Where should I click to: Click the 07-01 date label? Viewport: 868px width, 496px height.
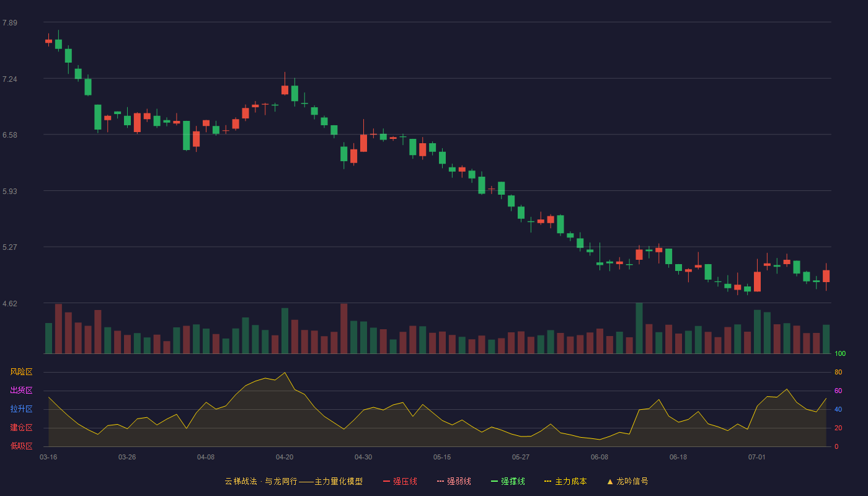(757, 457)
